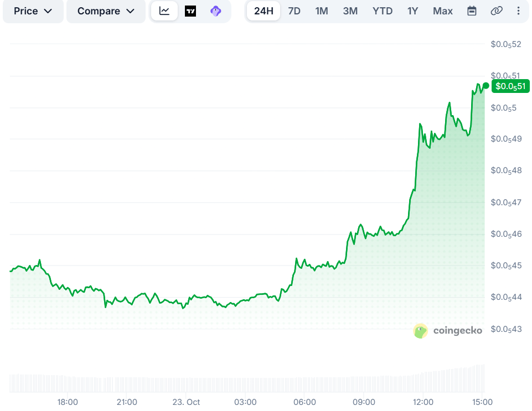Select the 7D time range
Image resolution: width=532 pixels, height=411 pixels.
click(294, 11)
